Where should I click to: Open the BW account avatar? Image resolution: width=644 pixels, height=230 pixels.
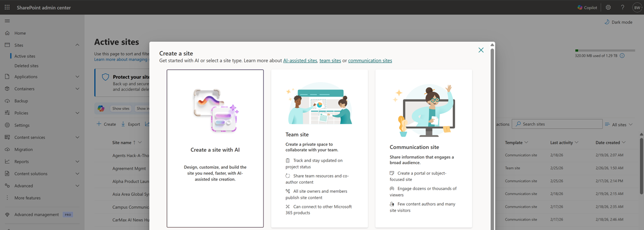(x=637, y=7)
